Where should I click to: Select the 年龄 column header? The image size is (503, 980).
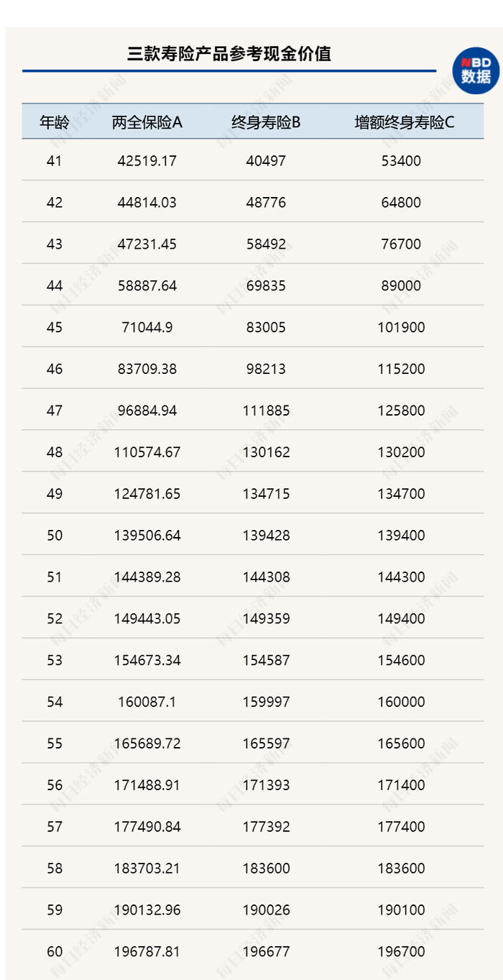54,122
